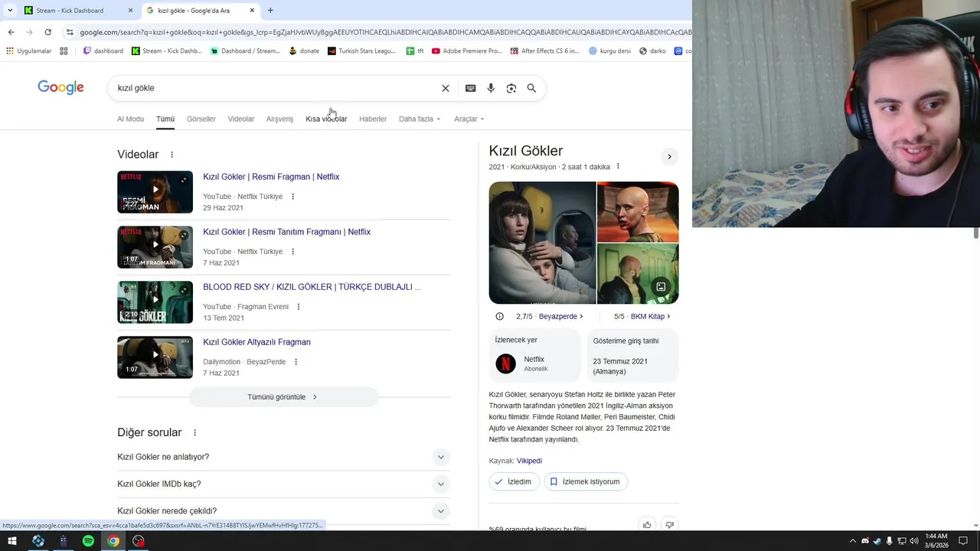Click the info icon beside the ratings row

(x=499, y=316)
